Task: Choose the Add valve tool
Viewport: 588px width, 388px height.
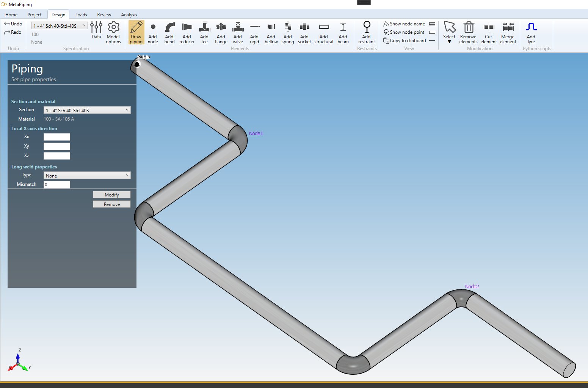Action: (x=238, y=33)
